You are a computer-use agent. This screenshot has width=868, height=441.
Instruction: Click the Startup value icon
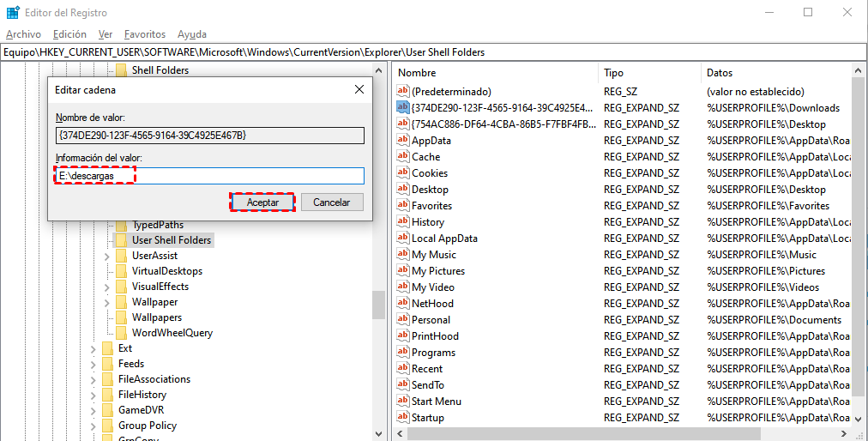tap(403, 417)
